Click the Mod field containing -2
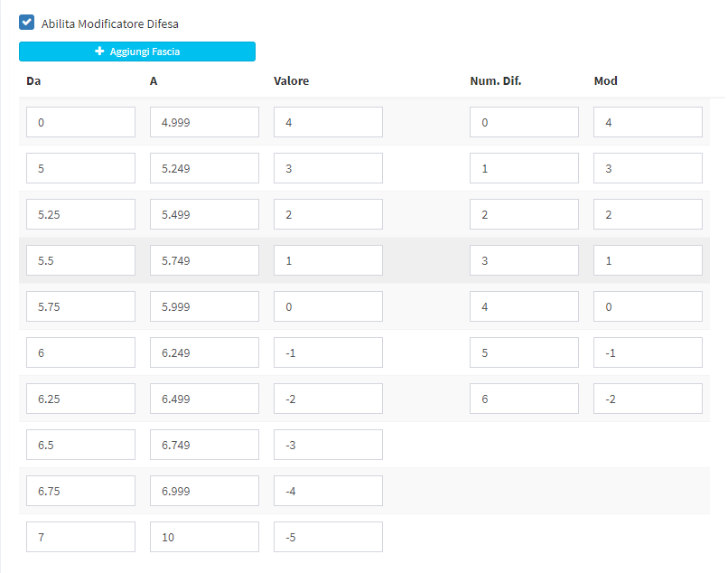Viewport: 728px width, 573px height. pyautogui.click(x=648, y=399)
